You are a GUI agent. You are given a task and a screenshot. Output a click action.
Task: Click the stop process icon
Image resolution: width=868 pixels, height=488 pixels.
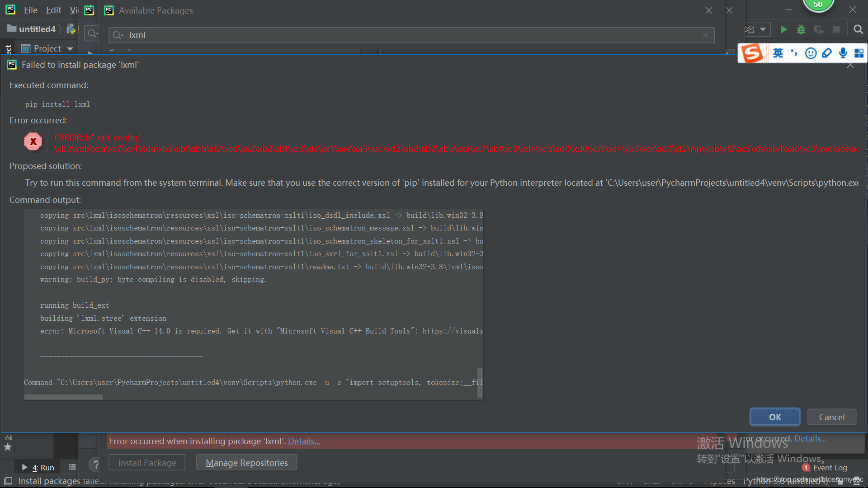(x=836, y=29)
